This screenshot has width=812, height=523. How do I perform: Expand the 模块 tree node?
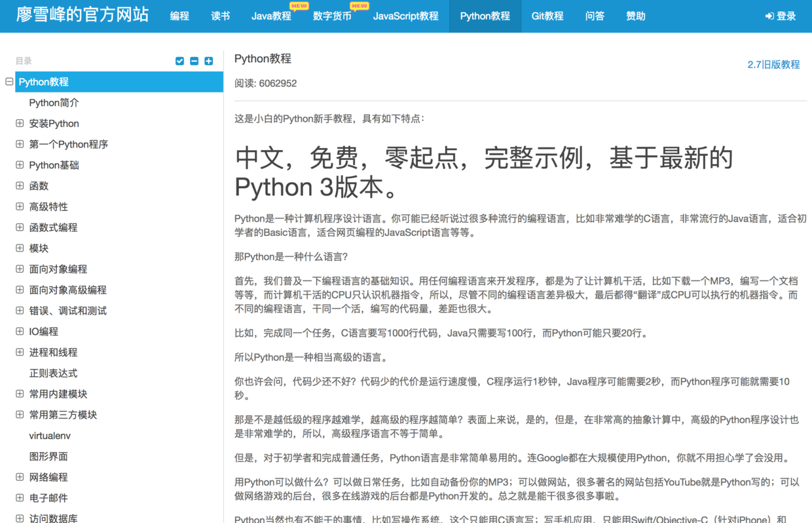(20, 248)
